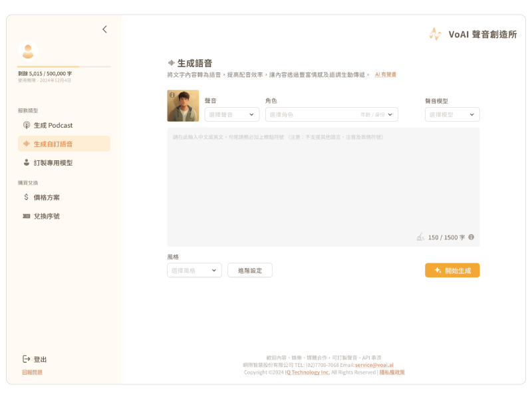
Task: Open the 風格 style dropdown
Action: coord(194,270)
